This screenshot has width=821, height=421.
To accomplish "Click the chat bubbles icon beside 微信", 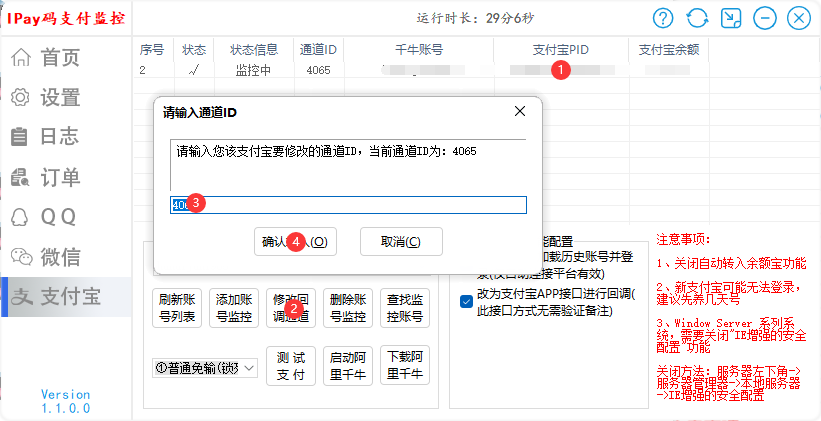I will pos(21,257).
